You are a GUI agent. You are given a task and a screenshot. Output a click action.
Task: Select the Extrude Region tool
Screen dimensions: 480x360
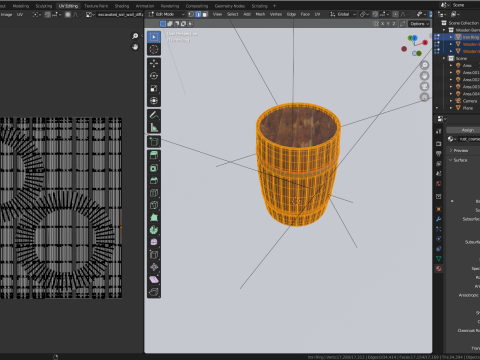(x=154, y=156)
